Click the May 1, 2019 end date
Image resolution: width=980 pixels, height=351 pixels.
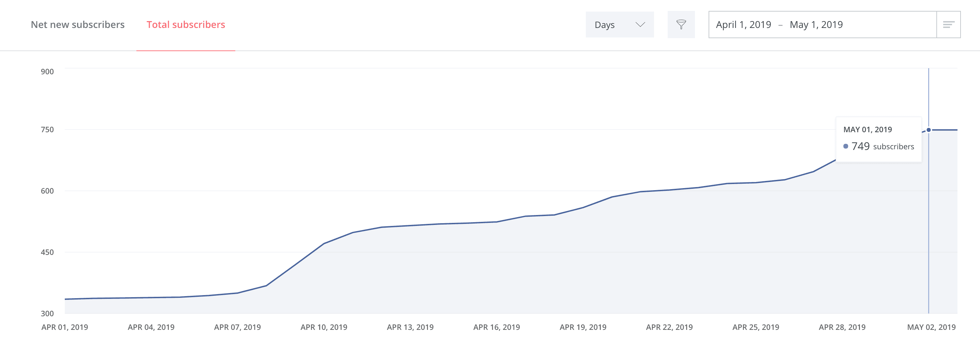tap(816, 25)
